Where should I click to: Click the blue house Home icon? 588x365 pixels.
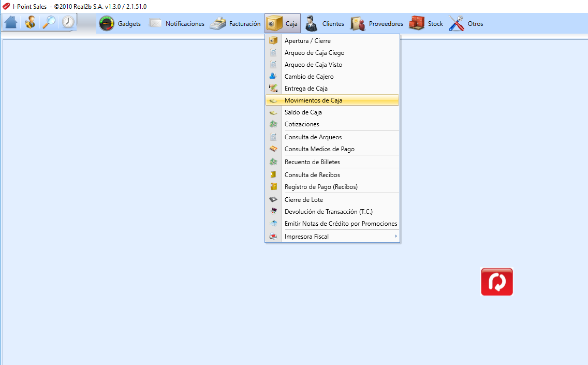click(x=11, y=22)
